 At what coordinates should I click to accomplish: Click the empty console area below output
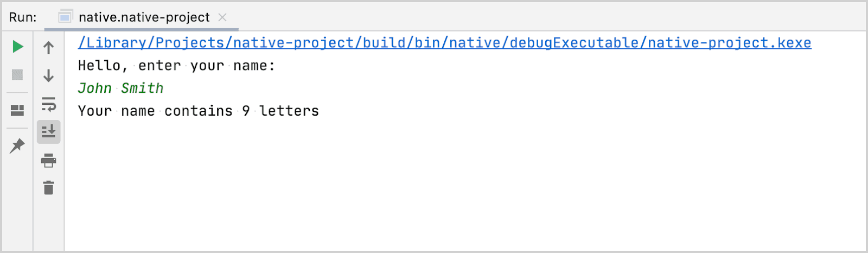point(465,185)
